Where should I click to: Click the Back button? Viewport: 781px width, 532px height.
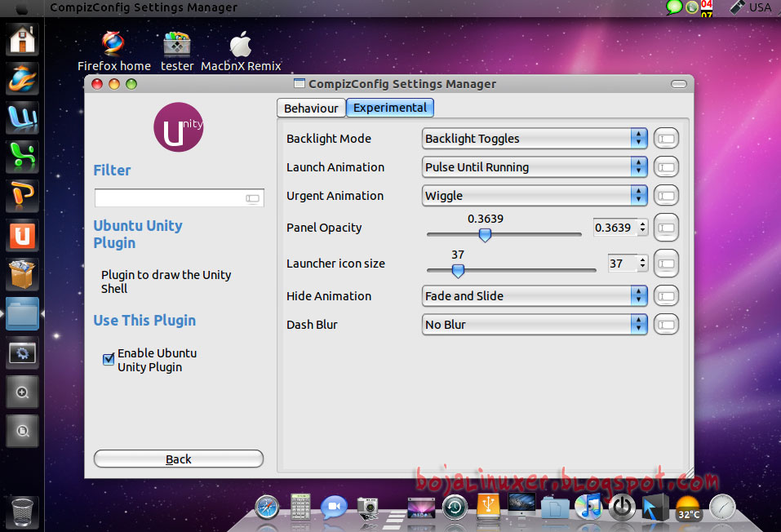178,459
